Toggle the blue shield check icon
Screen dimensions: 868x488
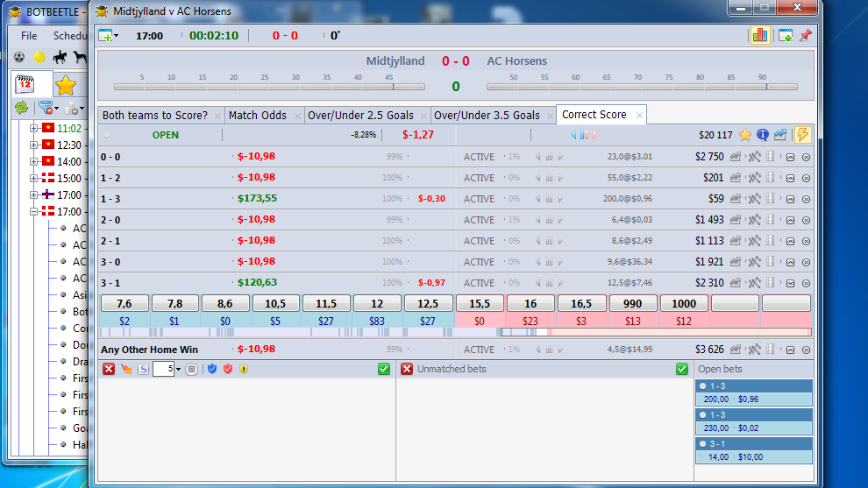click(212, 369)
